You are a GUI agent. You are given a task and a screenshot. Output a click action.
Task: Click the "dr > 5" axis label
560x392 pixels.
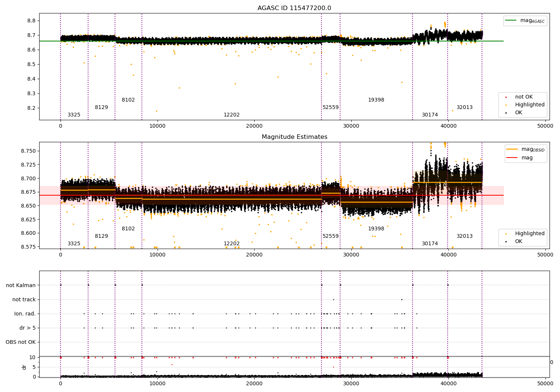pyautogui.click(x=28, y=328)
